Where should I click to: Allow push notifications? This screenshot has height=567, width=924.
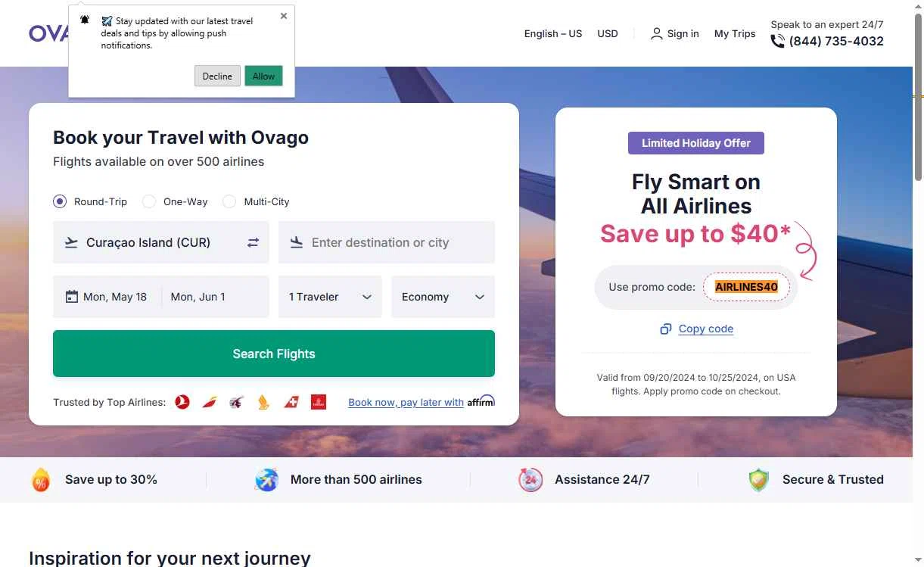coord(263,76)
